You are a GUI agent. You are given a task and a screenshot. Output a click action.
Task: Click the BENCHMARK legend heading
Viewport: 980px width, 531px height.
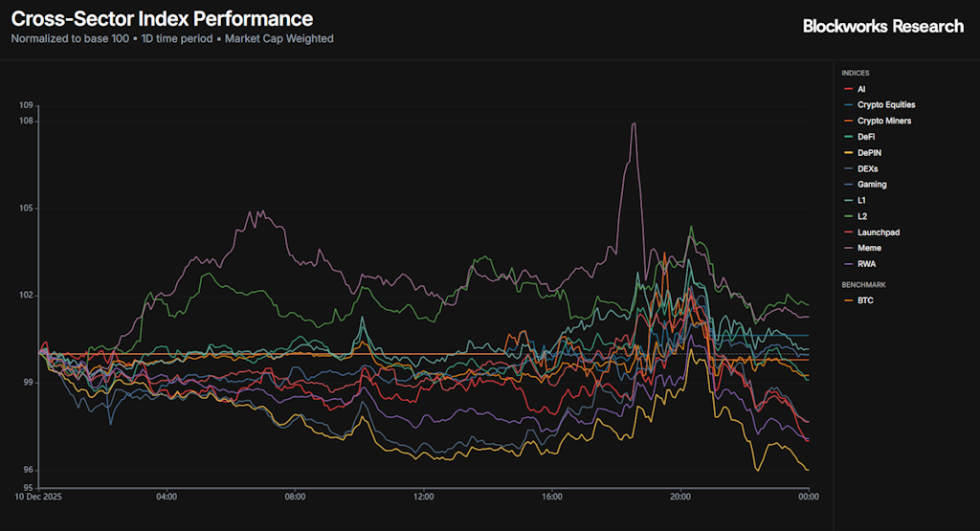click(862, 285)
